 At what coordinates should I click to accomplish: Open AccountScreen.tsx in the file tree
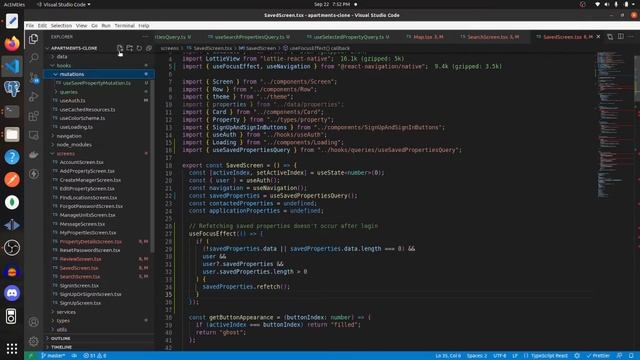[82, 162]
